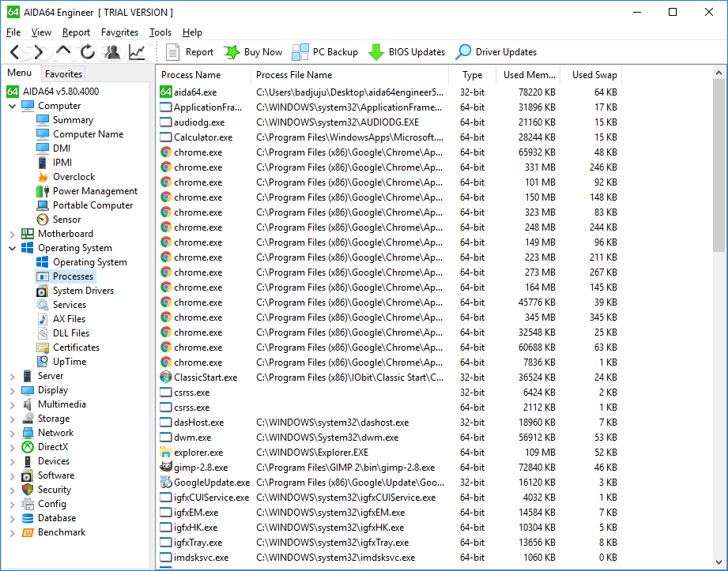Open PC Backup from toolbar
This screenshot has height=571, width=728.
click(x=325, y=52)
